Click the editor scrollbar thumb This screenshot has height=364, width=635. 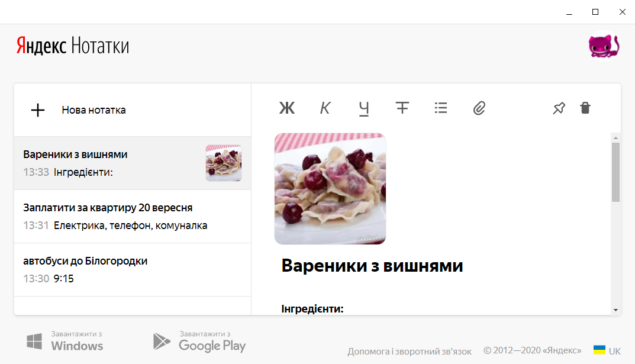(x=615, y=172)
